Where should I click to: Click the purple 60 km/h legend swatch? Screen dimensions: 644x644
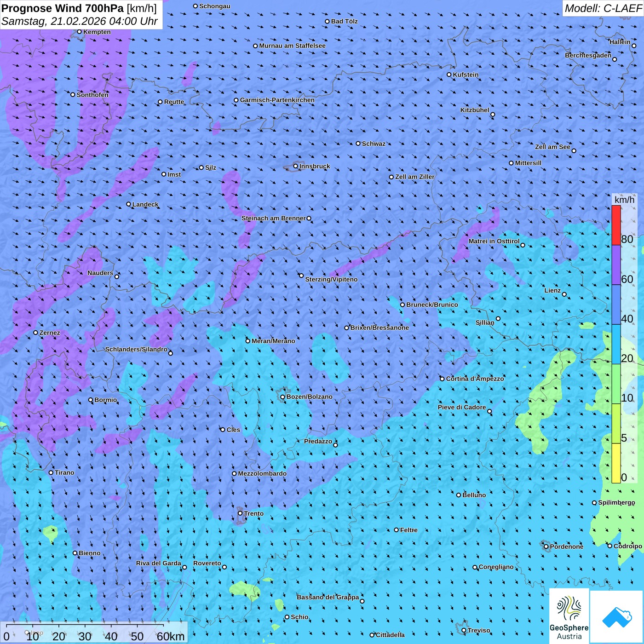tap(616, 265)
